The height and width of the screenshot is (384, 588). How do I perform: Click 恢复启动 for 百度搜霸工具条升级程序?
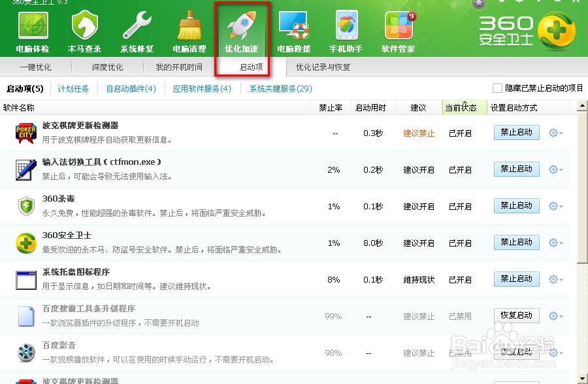[517, 315]
